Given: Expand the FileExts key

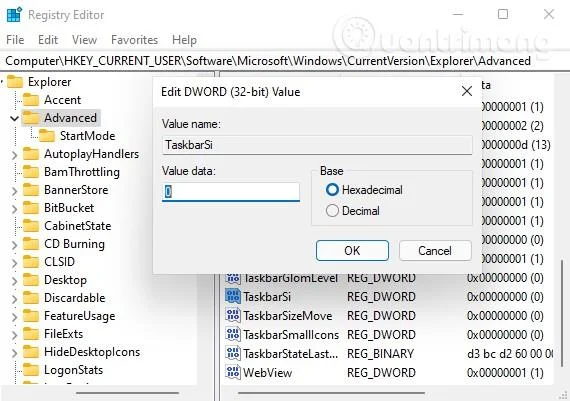Looking at the screenshot, I should [x=15, y=335].
